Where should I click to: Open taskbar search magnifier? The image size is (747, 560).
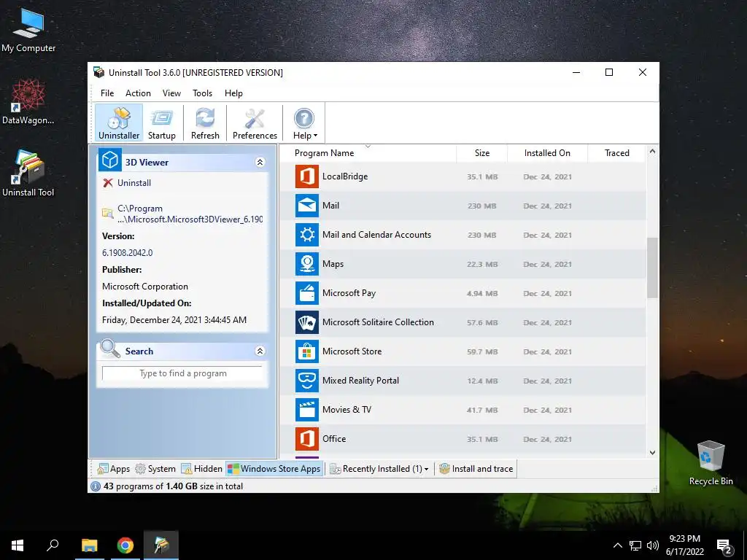(x=53, y=545)
